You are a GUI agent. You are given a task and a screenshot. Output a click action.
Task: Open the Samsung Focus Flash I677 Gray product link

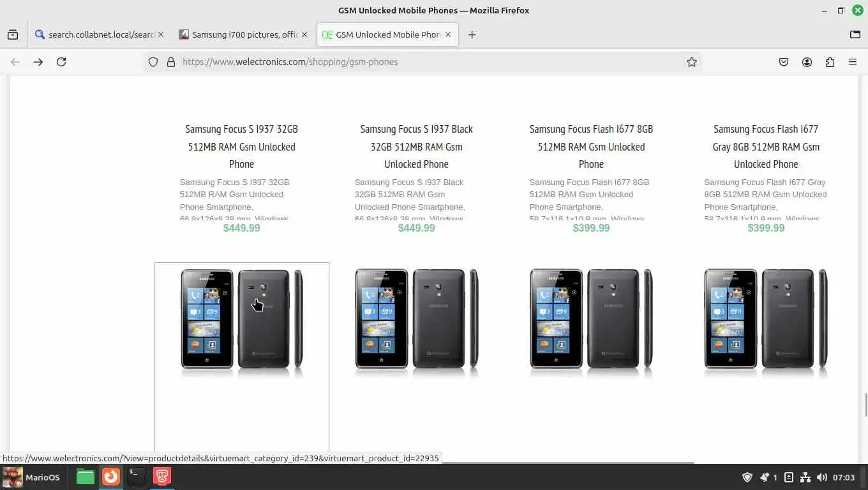(x=766, y=146)
